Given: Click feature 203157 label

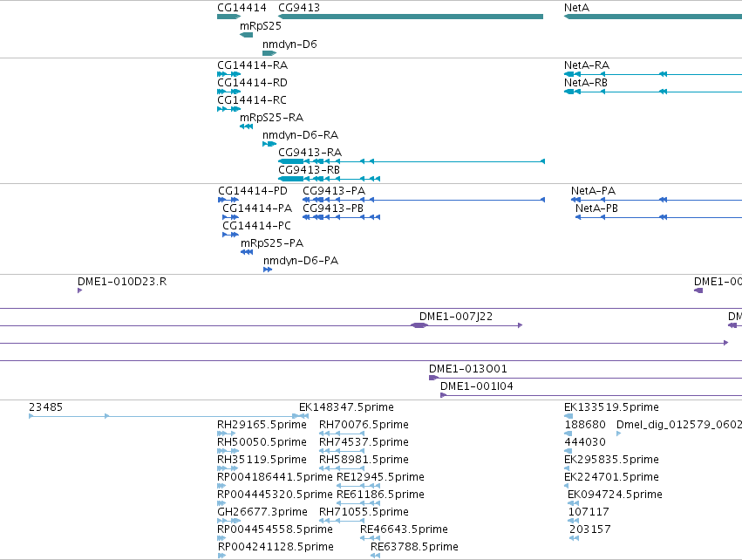Looking at the screenshot, I should [590, 530].
